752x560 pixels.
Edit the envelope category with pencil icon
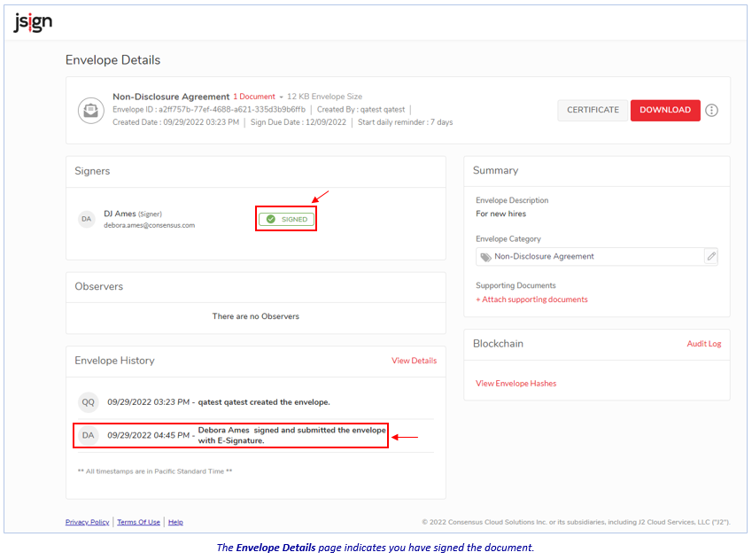[x=711, y=257]
